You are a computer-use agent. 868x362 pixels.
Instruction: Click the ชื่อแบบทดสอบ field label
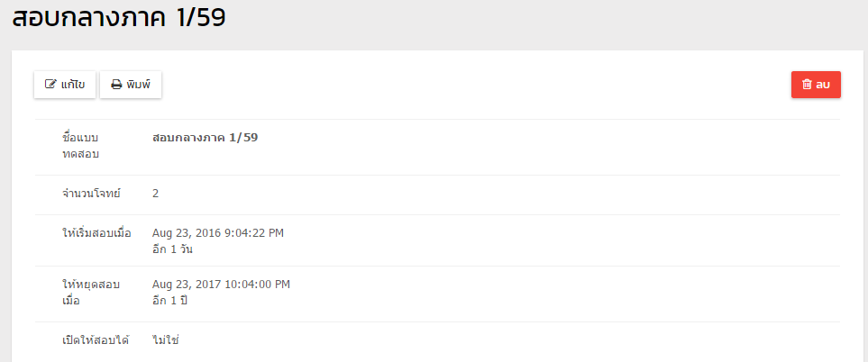coord(81,146)
